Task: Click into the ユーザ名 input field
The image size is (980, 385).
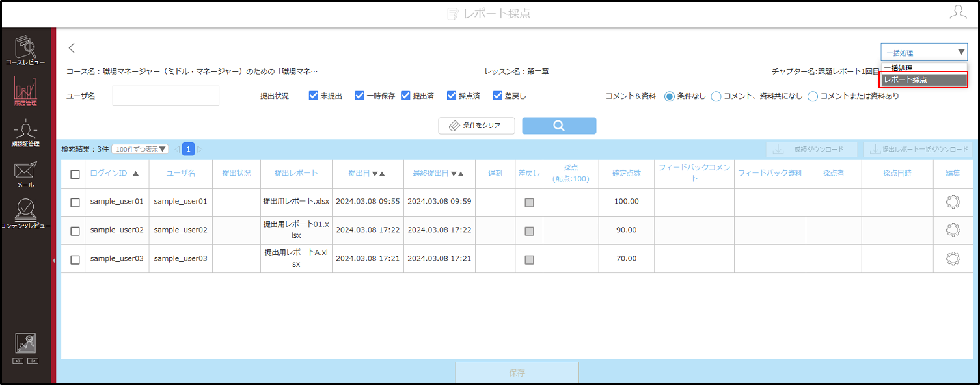Action: pyautogui.click(x=166, y=96)
